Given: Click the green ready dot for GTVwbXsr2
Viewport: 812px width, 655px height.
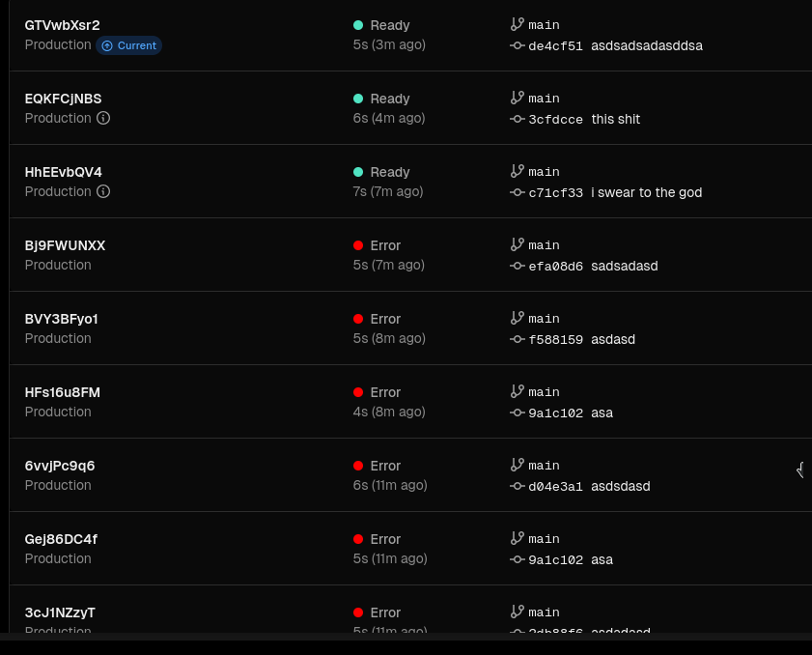Looking at the screenshot, I should click(x=358, y=25).
